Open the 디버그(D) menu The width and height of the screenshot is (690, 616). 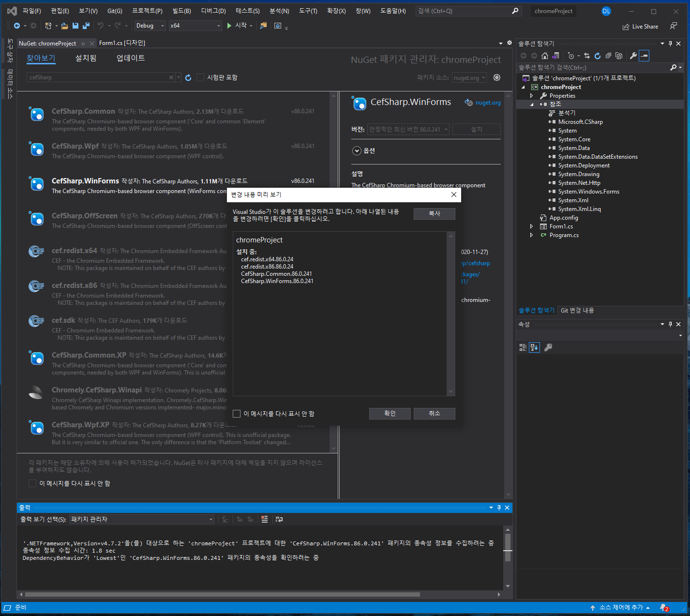[213, 11]
